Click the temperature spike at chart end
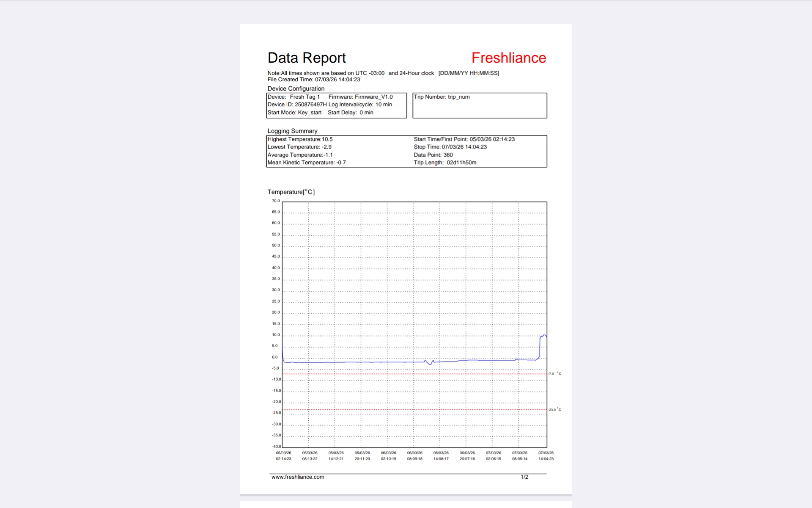Viewport: 812px width, 508px height. coord(543,336)
